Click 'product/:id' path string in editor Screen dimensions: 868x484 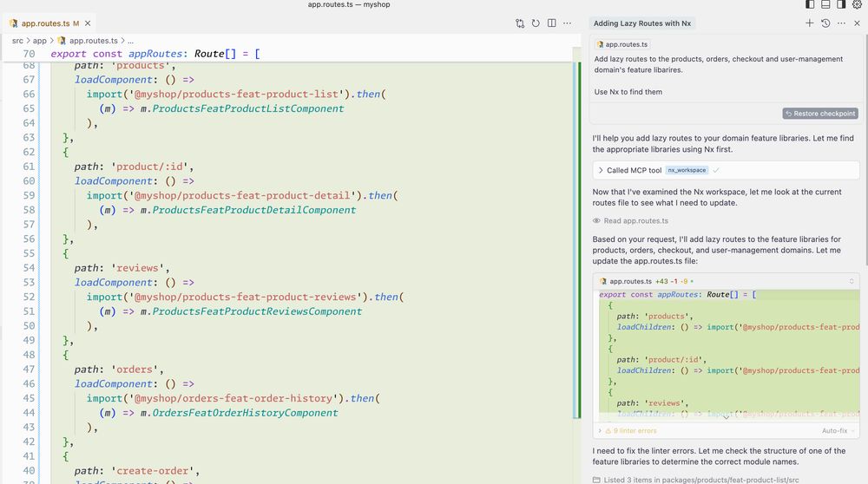[x=149, y=167]
